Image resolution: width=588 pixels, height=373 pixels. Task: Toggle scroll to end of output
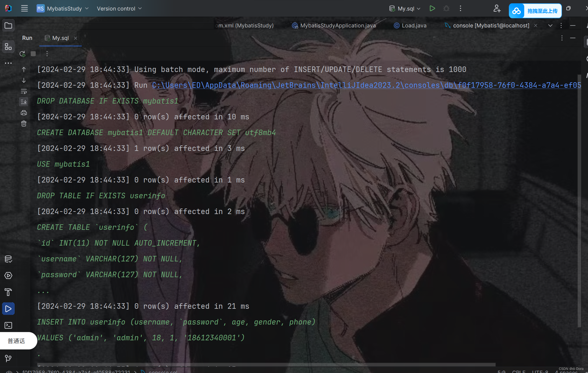(x=24, y=102)
